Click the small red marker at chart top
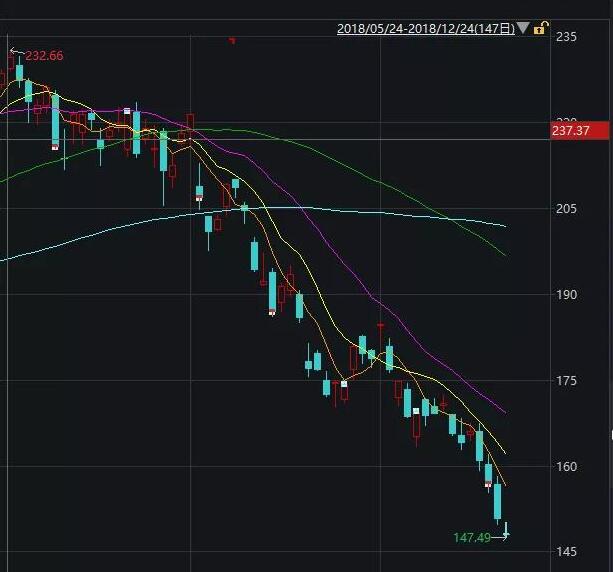 click(232, 40)
